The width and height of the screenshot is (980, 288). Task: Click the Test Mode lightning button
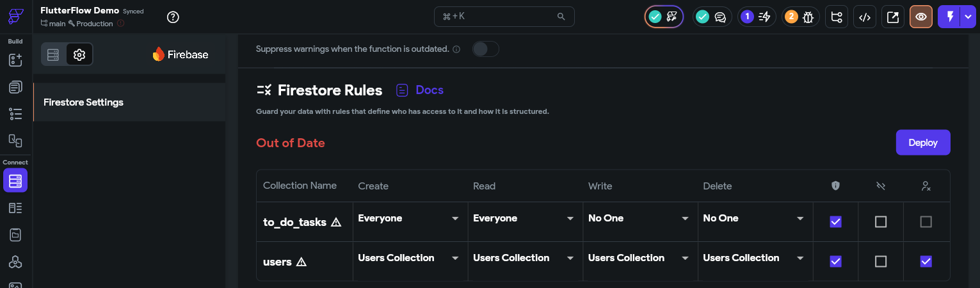tap(950, 17)
